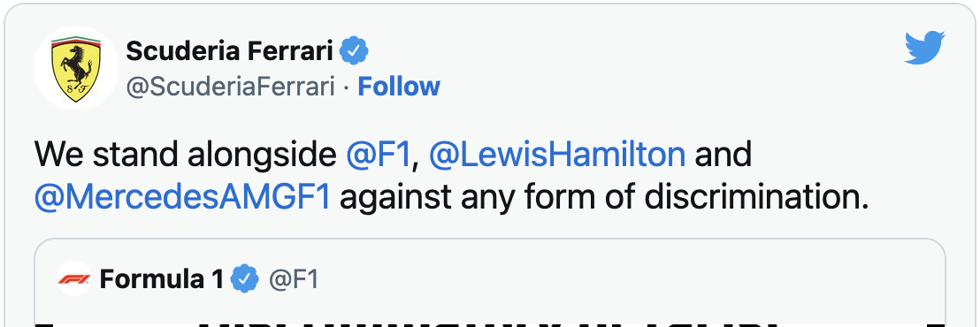The image size is (980, 327).
Task: Click the Ferrari prancing horse avatar
Action: point(76,68)
